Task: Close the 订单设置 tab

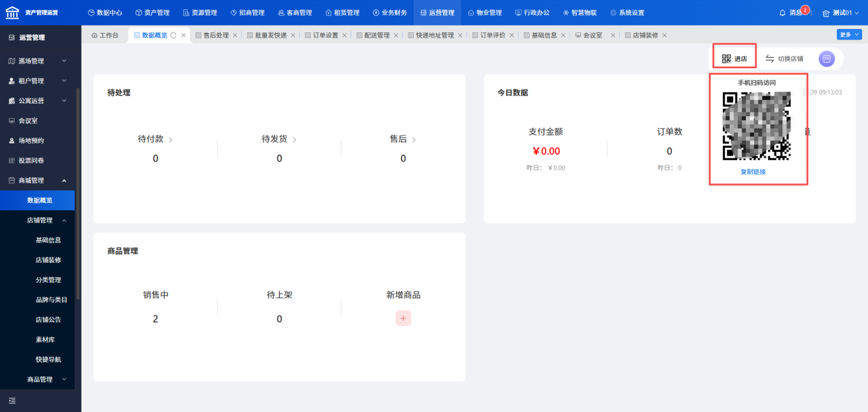Action: tap(344, 35)
